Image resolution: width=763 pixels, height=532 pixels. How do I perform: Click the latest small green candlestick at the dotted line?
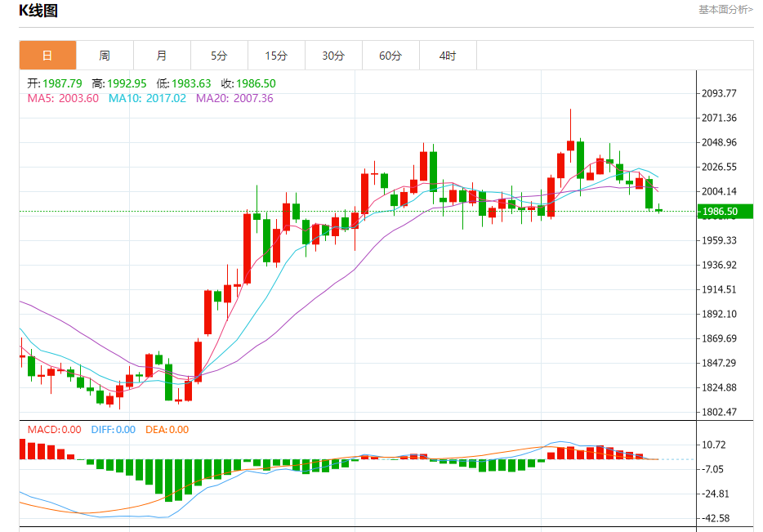click(x=659, y=210)
